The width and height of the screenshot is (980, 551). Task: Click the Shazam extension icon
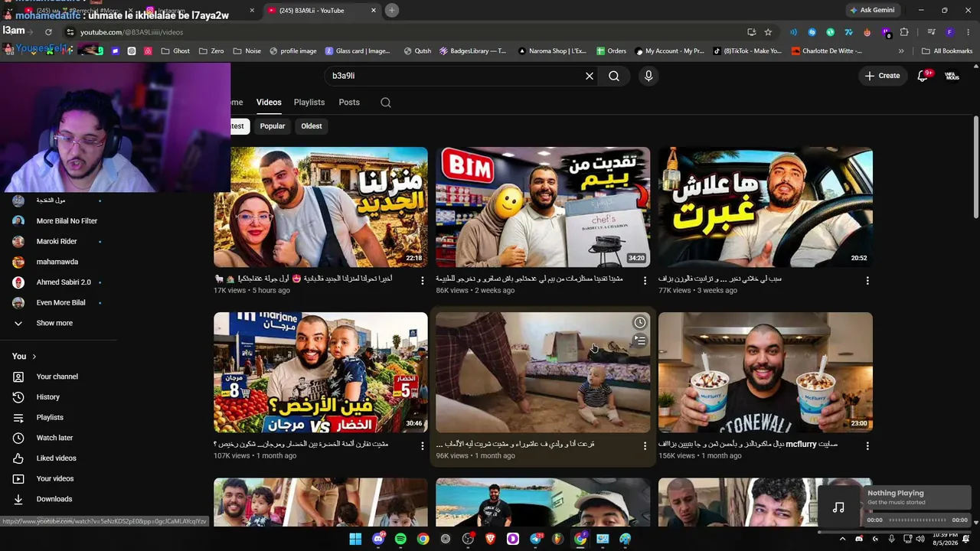click(x=812, y=32)
